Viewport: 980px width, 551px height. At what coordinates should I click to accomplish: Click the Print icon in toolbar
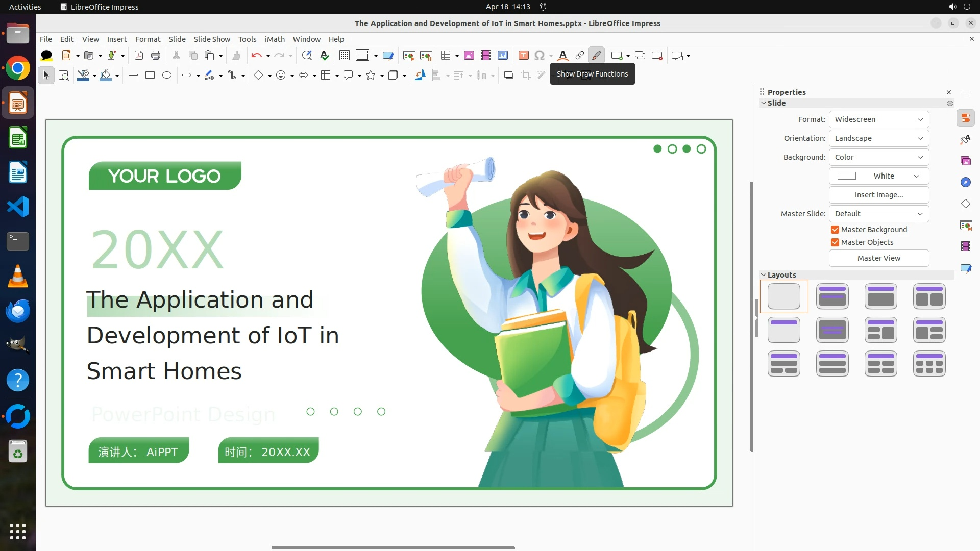point(156,56)
